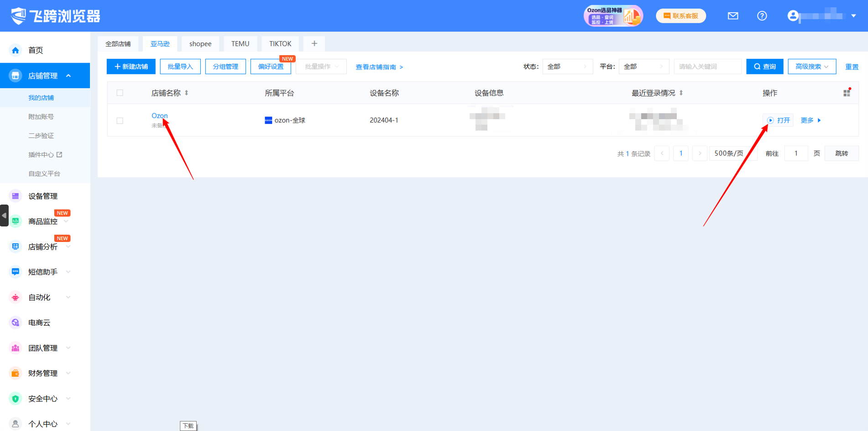Screen dimensions: 868x431
Task: Open the mail messages icon
Action: [x=733, y=16]
